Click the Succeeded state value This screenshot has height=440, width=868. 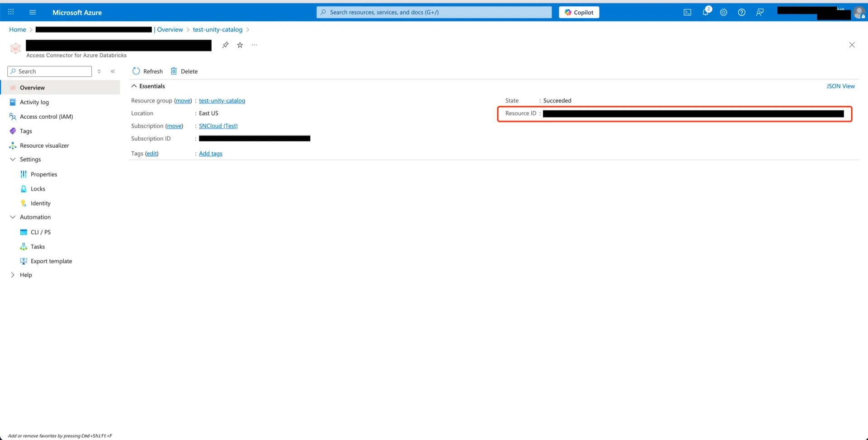557,101
